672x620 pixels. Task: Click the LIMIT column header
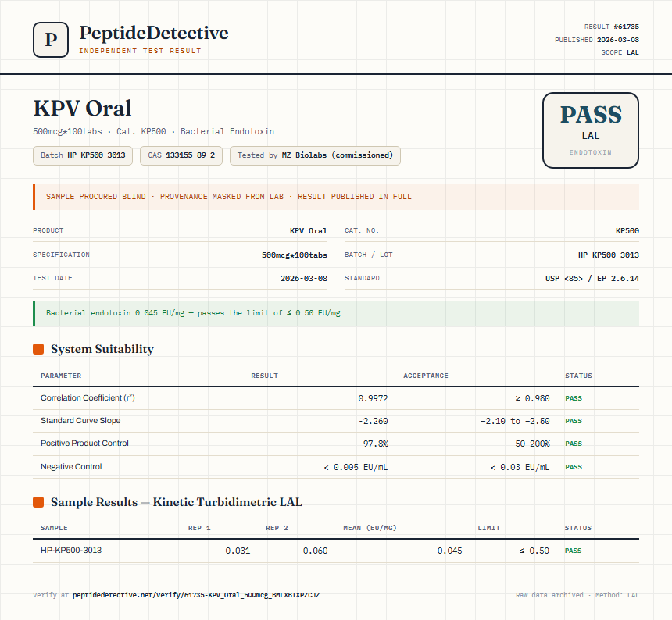[489, 528]
